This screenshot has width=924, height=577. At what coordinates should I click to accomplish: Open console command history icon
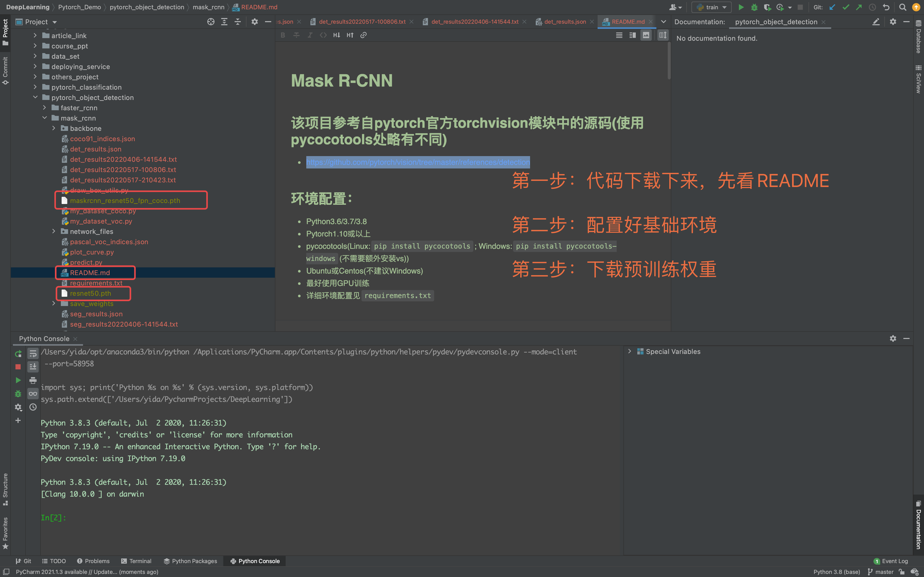[33, 407]
